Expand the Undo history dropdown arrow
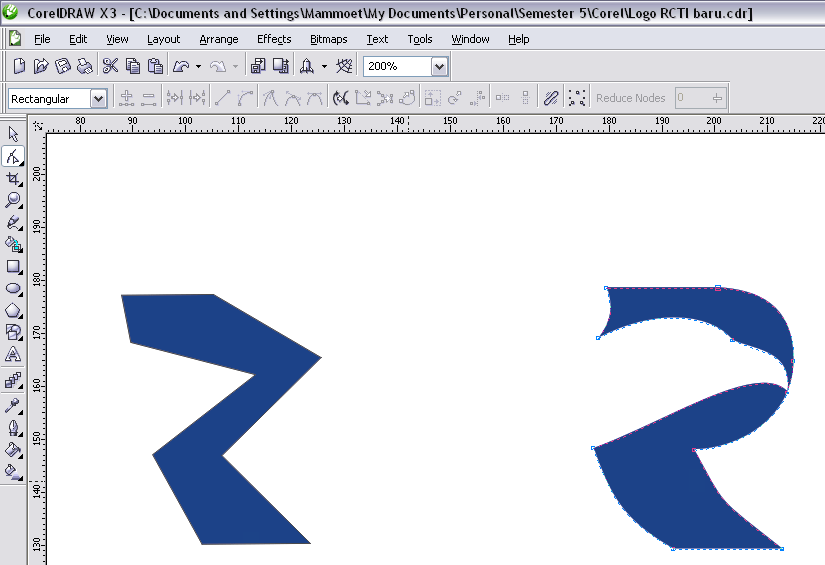 pos(198,66)
